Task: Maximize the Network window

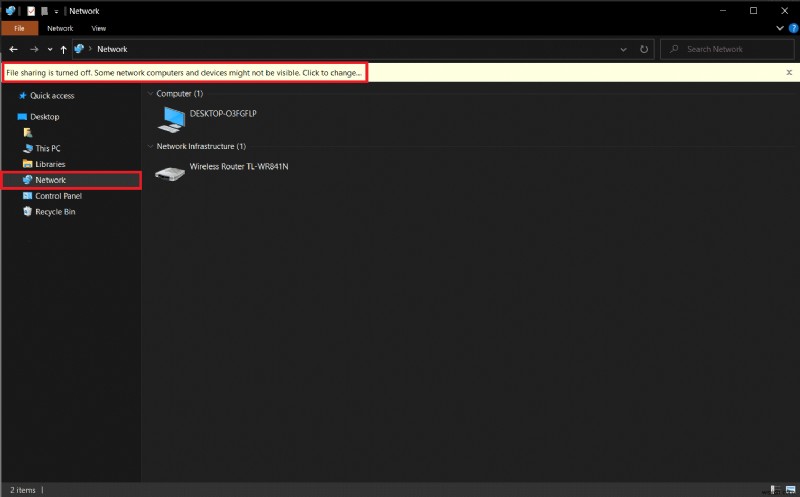Action: 753,11
